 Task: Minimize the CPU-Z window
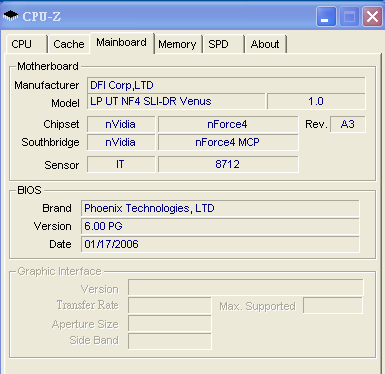tap(326, 16)
